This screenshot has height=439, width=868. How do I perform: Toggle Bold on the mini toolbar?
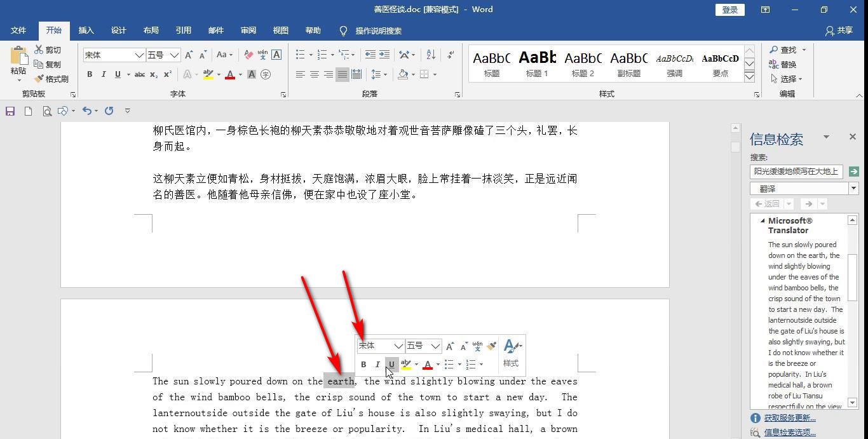(x=363, y=364)
